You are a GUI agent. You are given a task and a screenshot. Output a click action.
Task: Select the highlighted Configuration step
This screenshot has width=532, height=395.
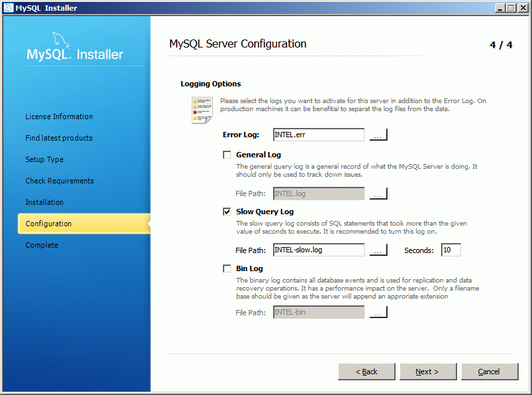pyautogui.click(x=84, y=224)
